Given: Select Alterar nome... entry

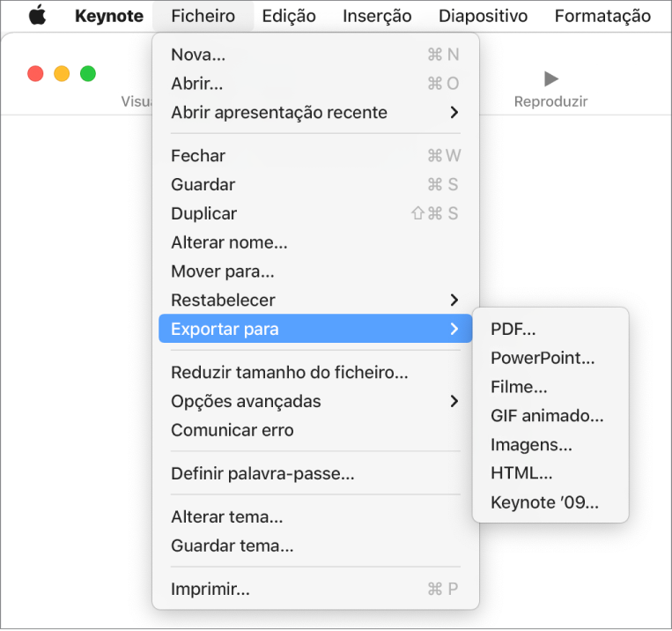Looking at the screenshot, I should pyautogui.click(x=315, y=242).
